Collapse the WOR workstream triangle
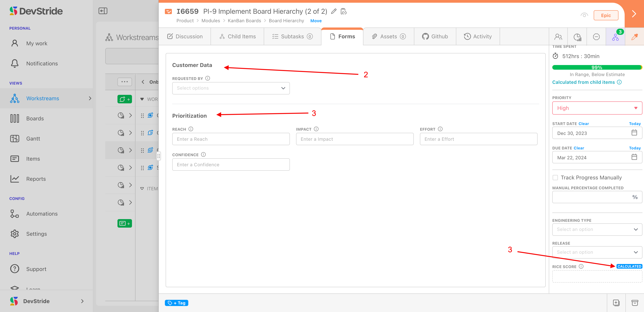Viewport: 644px width, 312px height. coord(142,99)
